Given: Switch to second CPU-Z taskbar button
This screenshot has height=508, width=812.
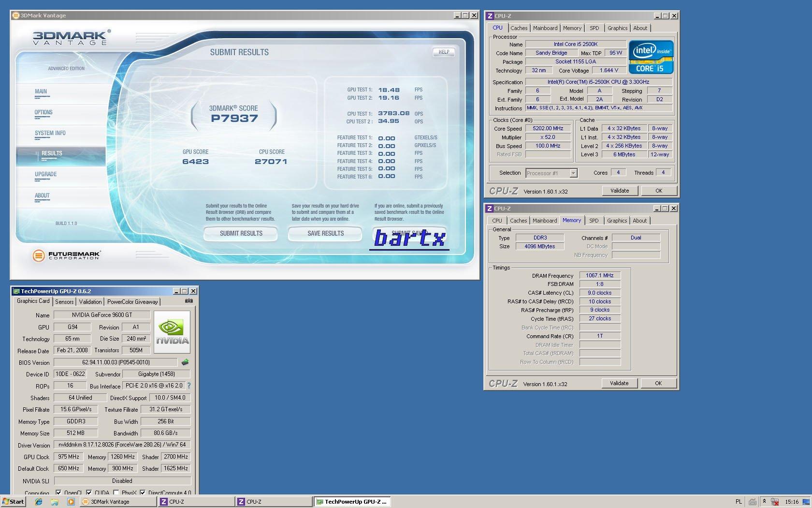Looking at the screenshot, I should 274,502.
